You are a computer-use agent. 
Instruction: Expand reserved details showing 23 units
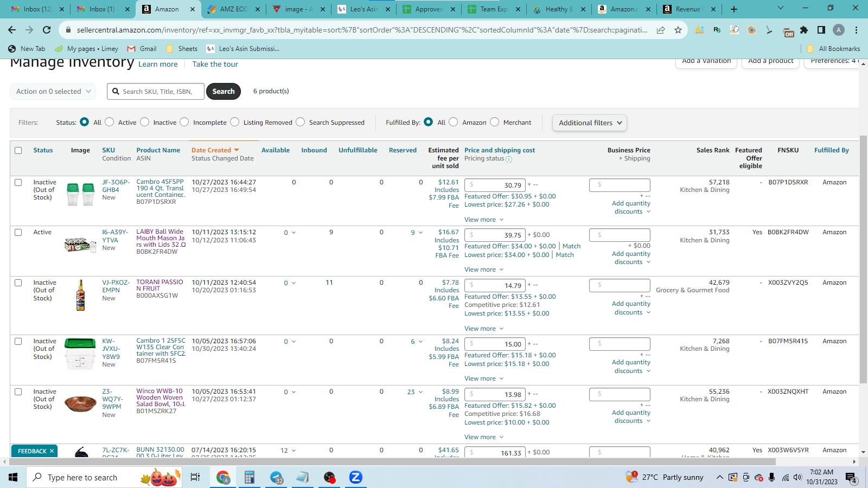coord(415,392)
